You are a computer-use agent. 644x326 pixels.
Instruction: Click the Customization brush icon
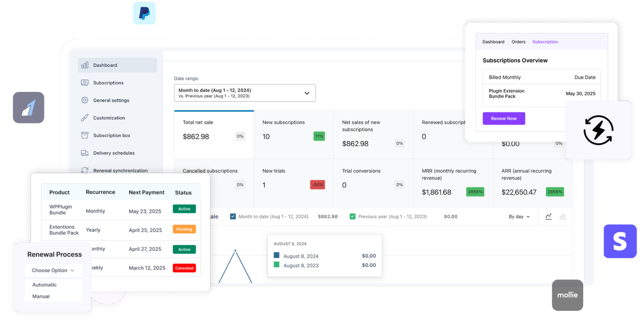(x=85, y=118)
